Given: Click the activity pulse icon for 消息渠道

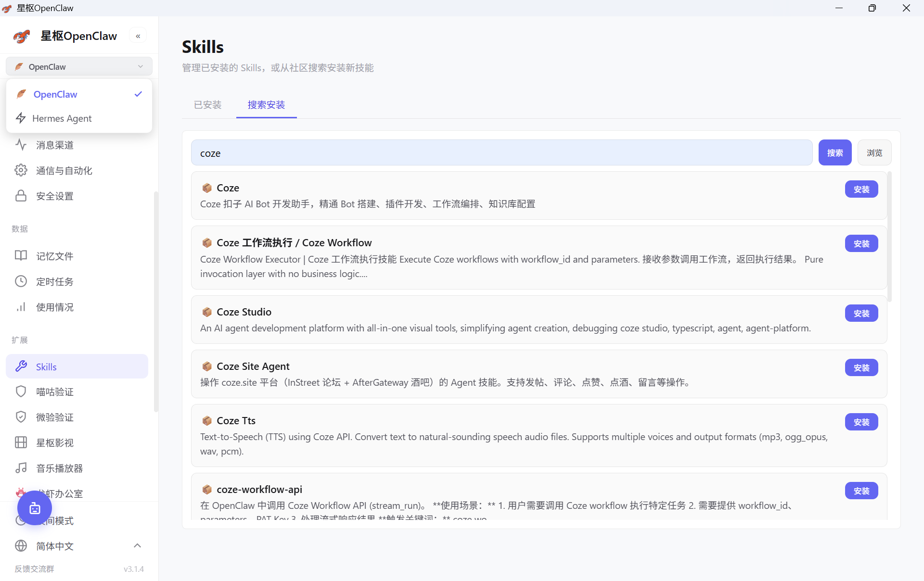Looking at the screenshot, I should coord(21,144).
